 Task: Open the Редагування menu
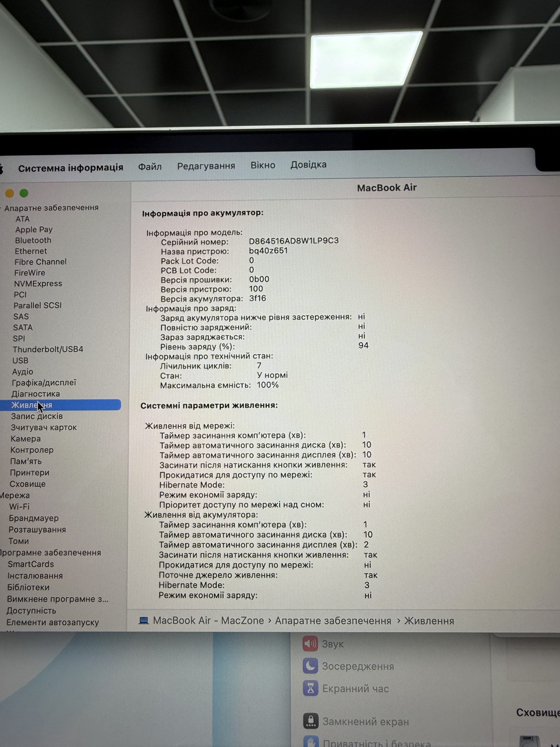click(x=206, y=166)
